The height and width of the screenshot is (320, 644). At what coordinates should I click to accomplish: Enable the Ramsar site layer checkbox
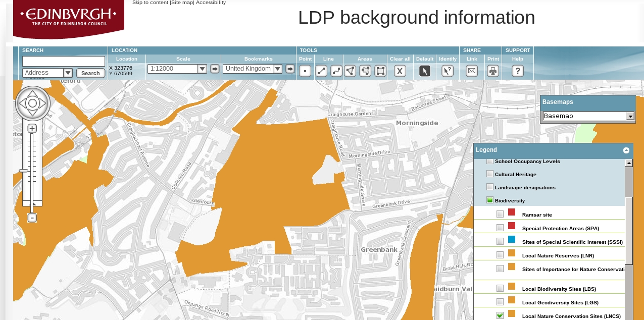[500, 214]
